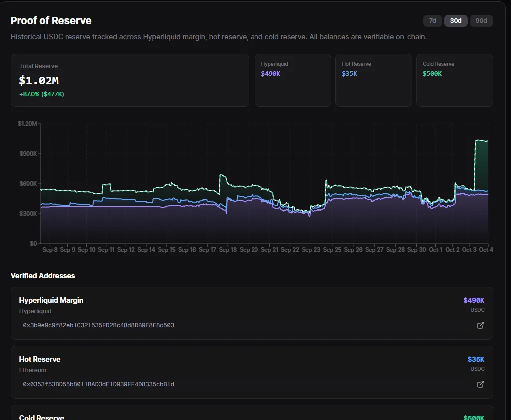
Task: Click the Verified Addresses heading
Action: point(43,276)
